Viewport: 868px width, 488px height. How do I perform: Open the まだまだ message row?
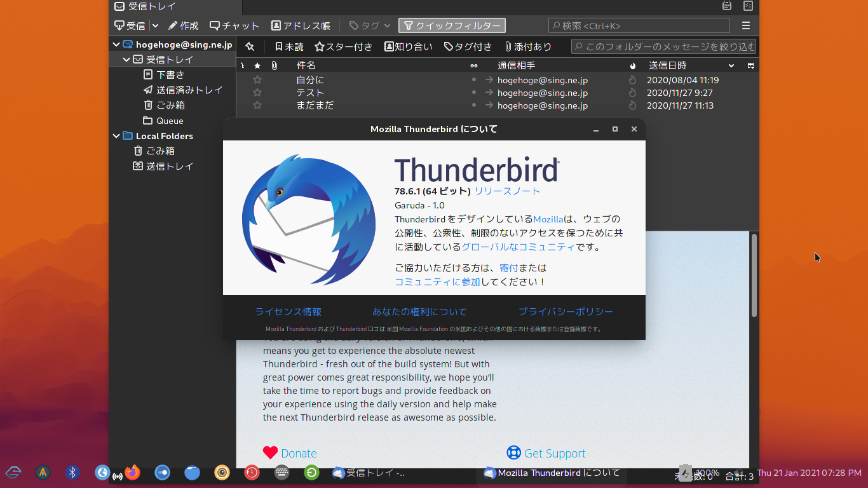497,105
